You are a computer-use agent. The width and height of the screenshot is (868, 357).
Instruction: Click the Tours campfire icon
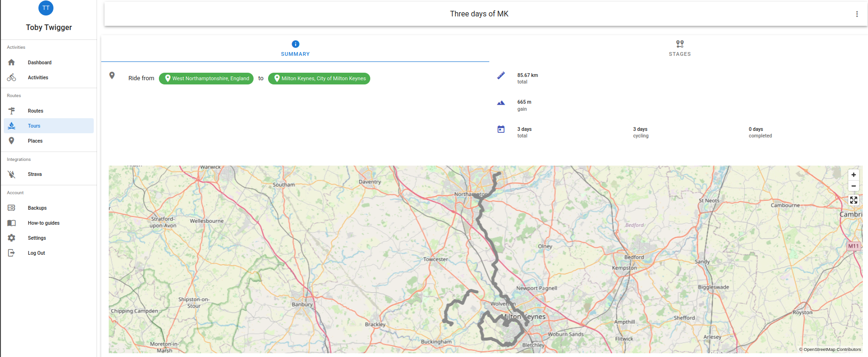pyautogui.click(x=12, y=126)
